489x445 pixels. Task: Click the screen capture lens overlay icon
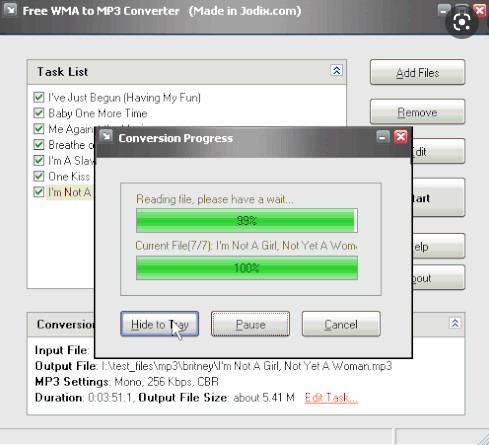(x=462, y=22)
